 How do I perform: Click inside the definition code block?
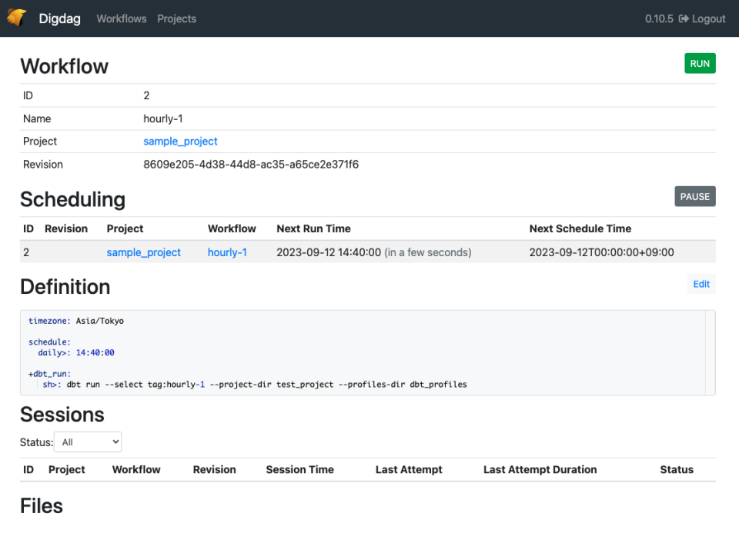point(367,353)
